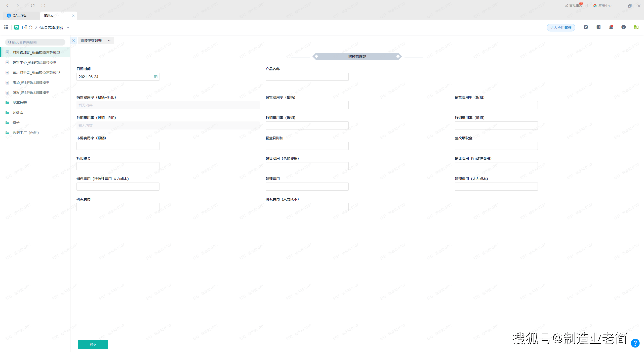Click the 进入应用管理 button
This screenshot has width=644, height=352.
pos(561,28)
